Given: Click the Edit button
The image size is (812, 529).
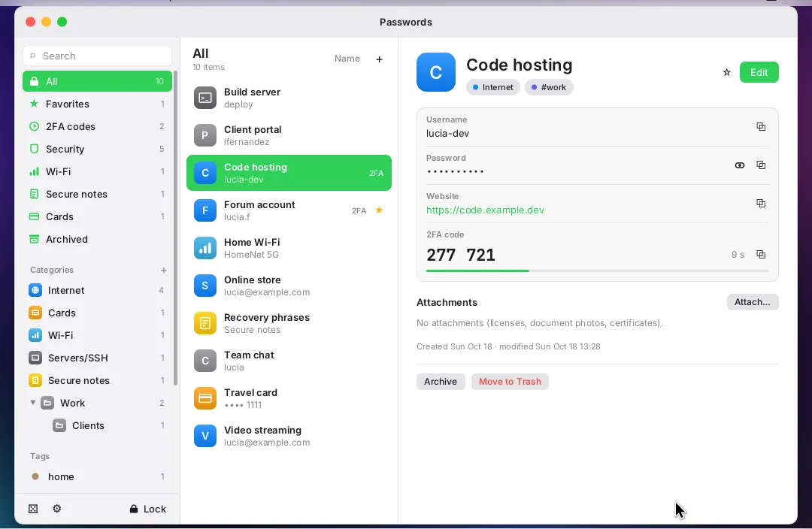Looking at the screenshot, I should pos(759,72).
